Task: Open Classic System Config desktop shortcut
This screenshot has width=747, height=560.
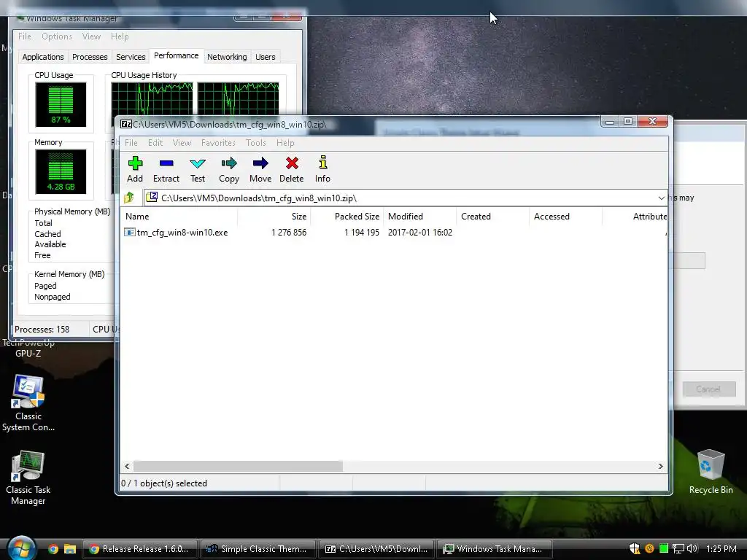Action: [28, 402]
